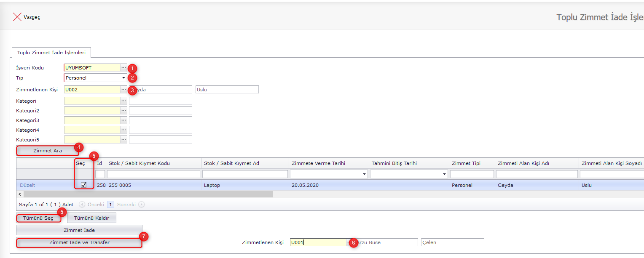Screen dimensions: 644x258
Task: Open Tahmini Bitiş Tarihi filter dropdown
Action: tap(444, 174)
